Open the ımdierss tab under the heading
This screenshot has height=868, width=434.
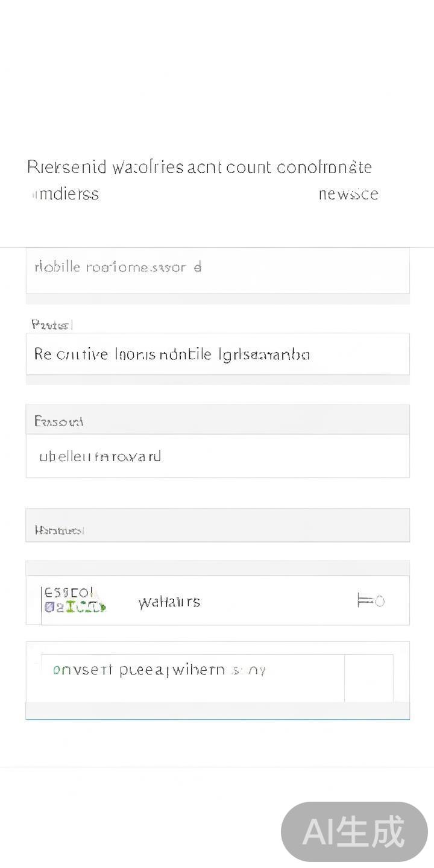[x=65, y=194]
